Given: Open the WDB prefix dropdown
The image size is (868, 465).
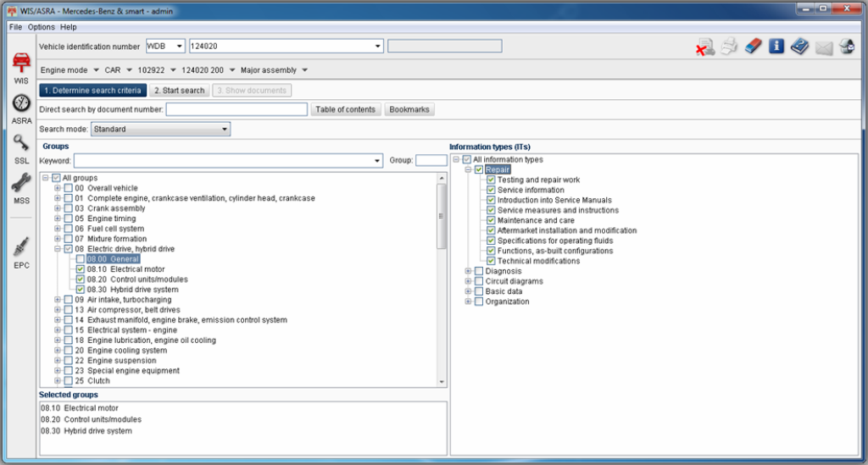Looking at the screenshot, I should coord(180,47).
